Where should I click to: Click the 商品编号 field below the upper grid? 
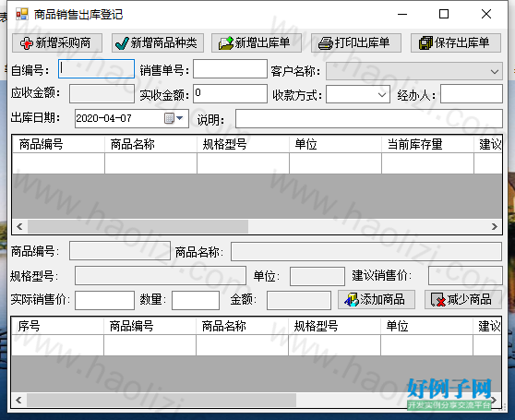click(120, 251)
